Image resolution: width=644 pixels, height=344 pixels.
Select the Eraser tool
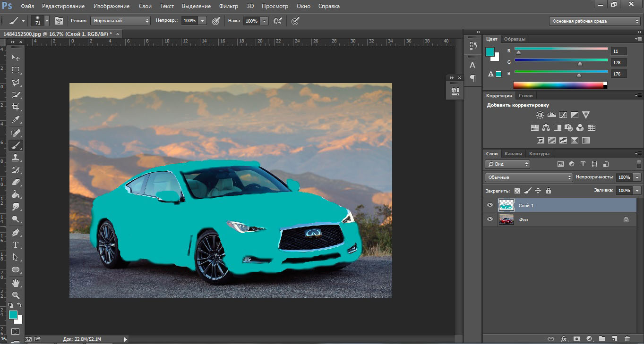16,182
